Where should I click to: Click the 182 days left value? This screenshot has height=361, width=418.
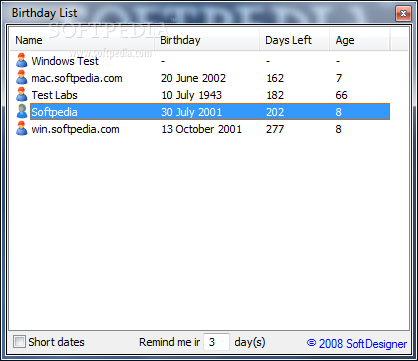pyautogui.click(x=275, y=95)
